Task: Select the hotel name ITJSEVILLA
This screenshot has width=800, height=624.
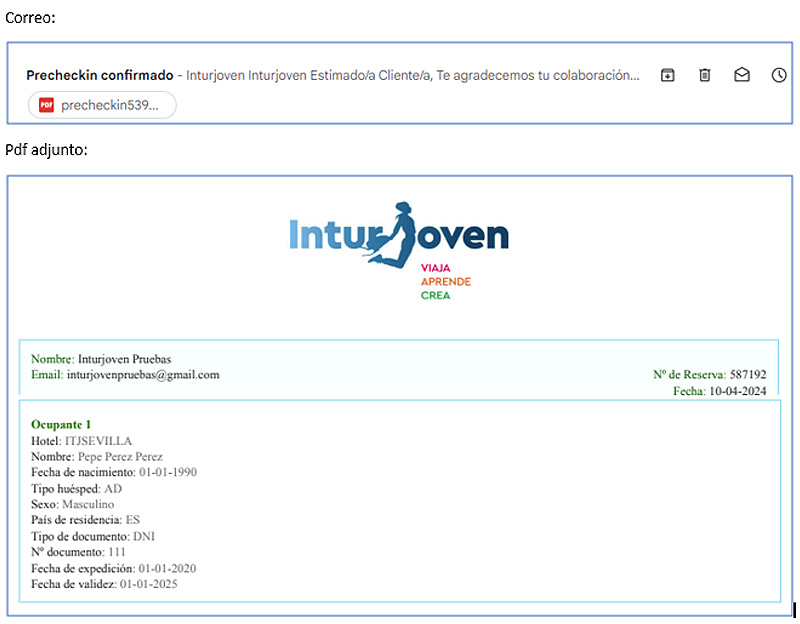Action: coord(98,441)
